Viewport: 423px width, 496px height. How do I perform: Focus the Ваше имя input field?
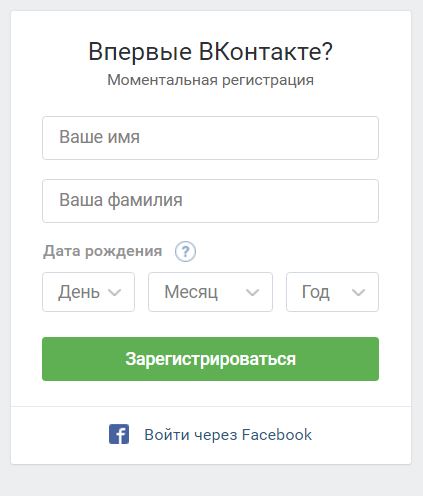[210, 138]
